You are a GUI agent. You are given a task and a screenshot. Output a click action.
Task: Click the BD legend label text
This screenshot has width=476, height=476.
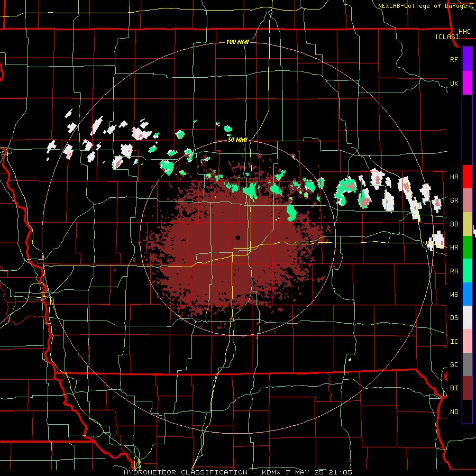pos(454,224)
